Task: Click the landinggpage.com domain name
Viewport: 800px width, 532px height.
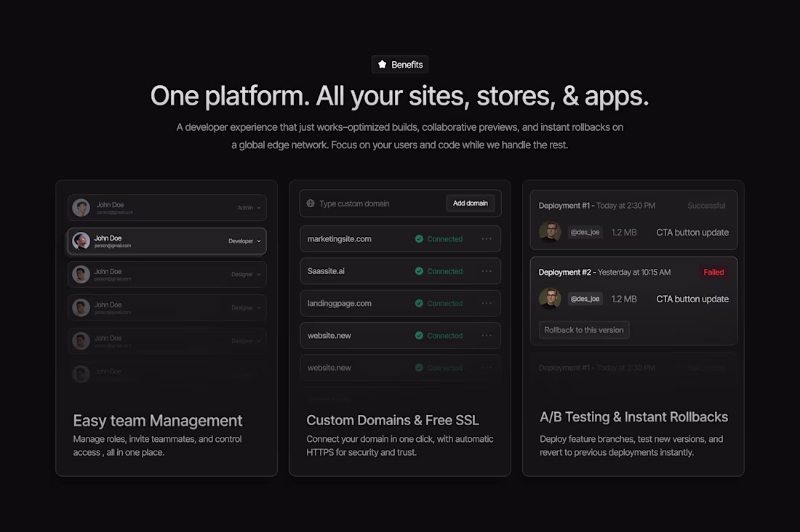Action: pos(340,303)
